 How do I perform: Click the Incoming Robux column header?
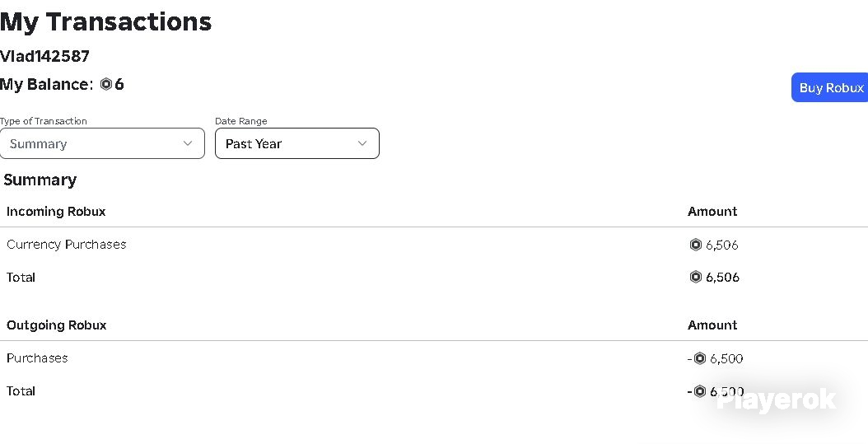click(56, 212)
